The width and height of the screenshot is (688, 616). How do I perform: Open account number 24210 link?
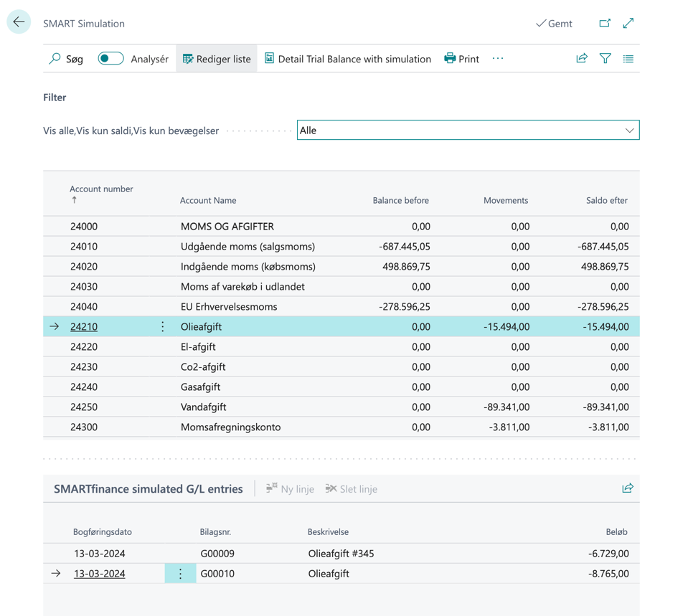(x=84, y=327)
